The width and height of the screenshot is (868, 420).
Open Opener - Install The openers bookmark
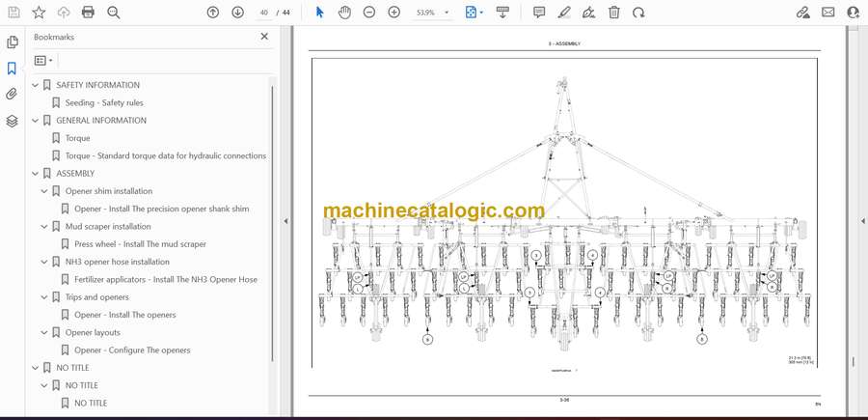tap(125, 315)
